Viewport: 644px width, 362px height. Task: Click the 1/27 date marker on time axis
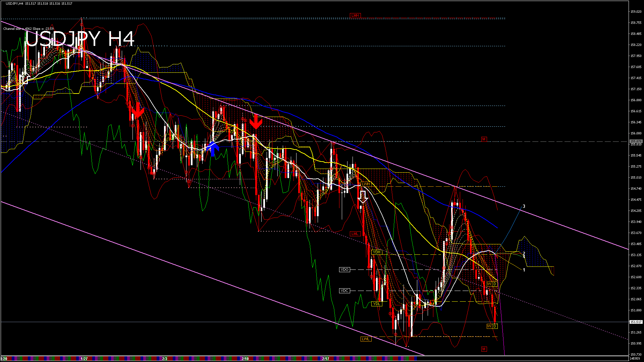[x=84, y=359]
